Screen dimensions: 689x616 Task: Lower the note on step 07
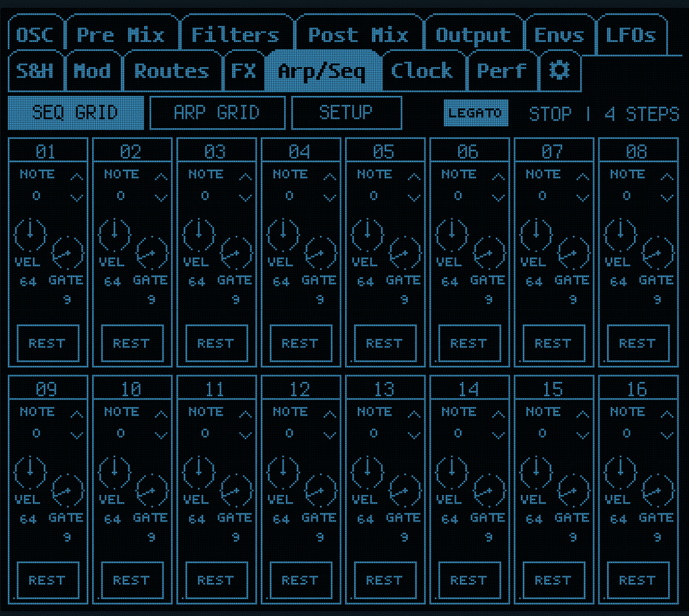tap(583, 198)
